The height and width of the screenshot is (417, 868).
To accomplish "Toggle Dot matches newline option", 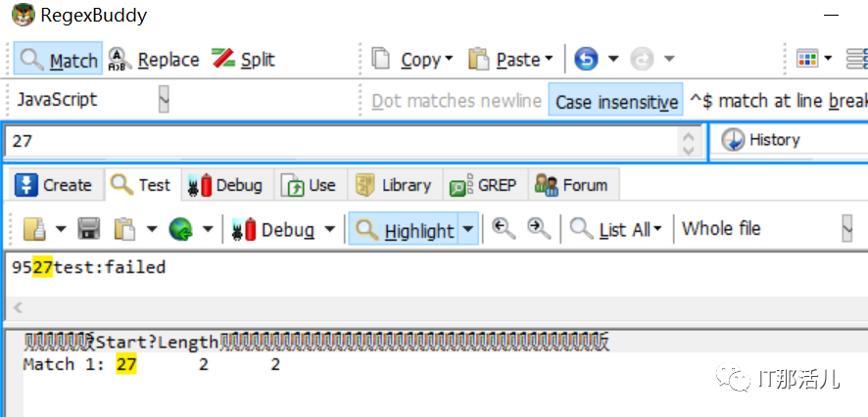I will [457, 101].
